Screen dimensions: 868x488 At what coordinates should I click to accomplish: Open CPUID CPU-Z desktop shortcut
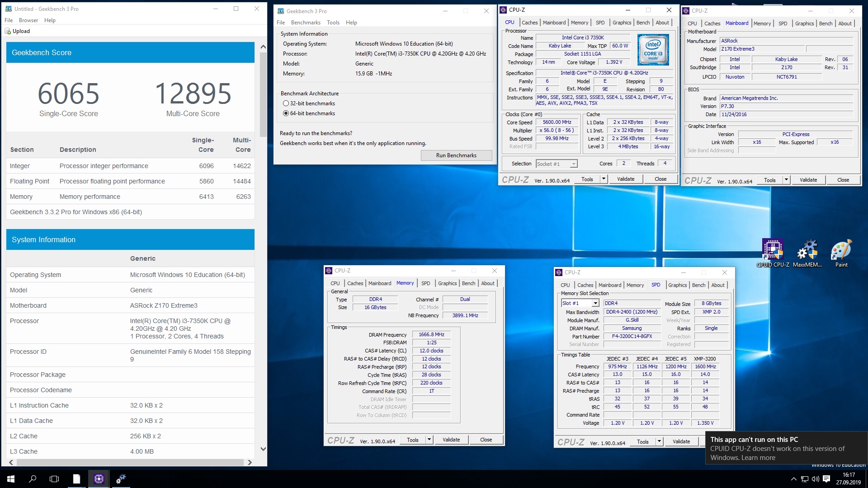(773, 253)
